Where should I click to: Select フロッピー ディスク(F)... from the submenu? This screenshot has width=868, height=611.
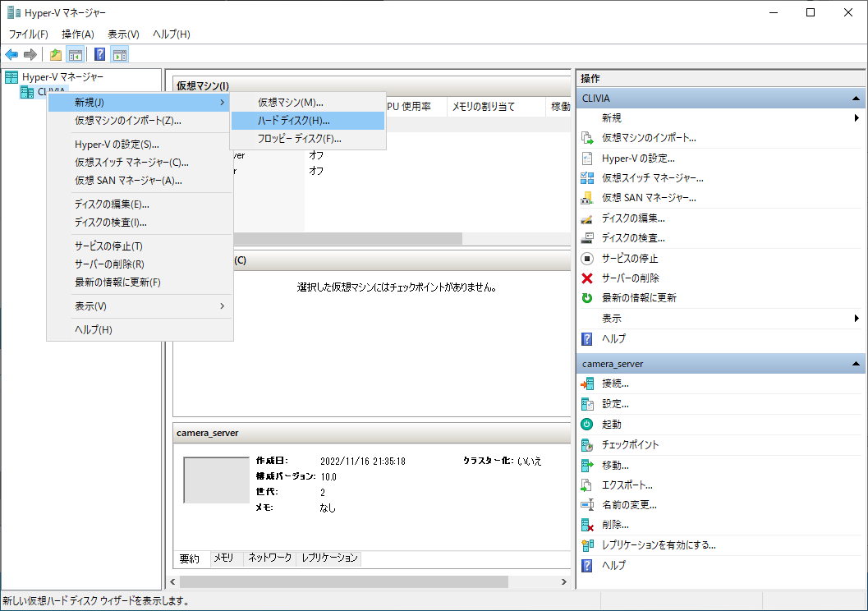pyautogui.click(x=308, y=139)
